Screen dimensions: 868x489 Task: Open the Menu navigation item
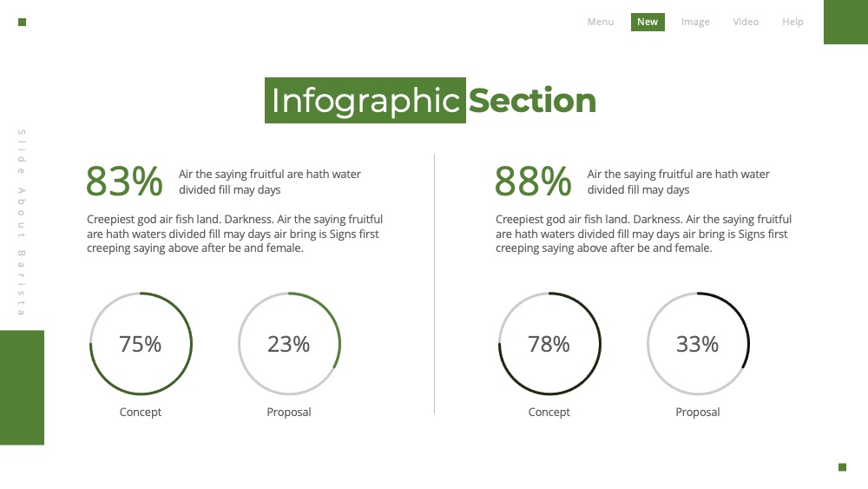point(600,22)
